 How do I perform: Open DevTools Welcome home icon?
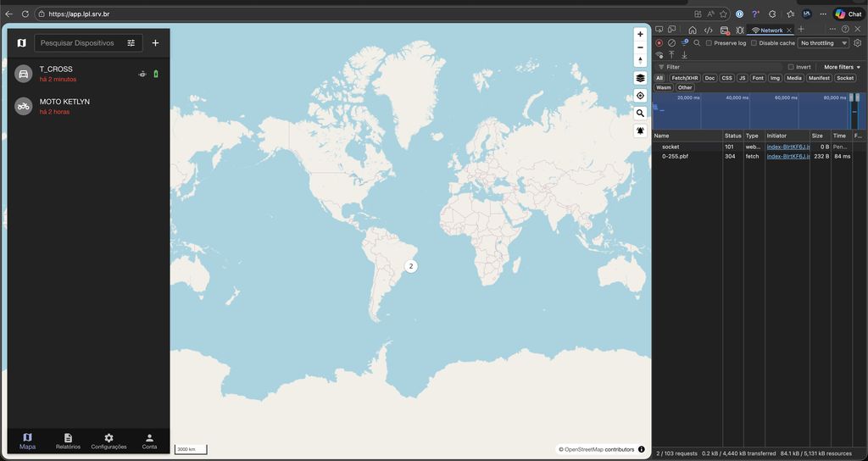693,30
